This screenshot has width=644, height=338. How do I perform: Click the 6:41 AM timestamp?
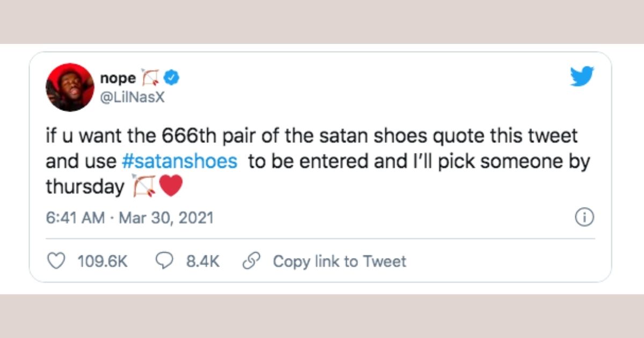click(75, 218)
